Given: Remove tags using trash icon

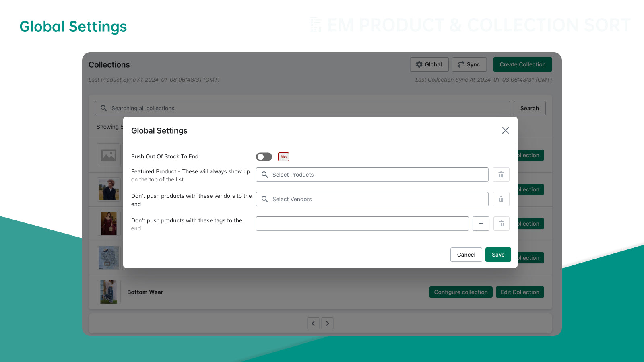Looking at the screenshot, I should pyautogui.click(x=502, y=224).
